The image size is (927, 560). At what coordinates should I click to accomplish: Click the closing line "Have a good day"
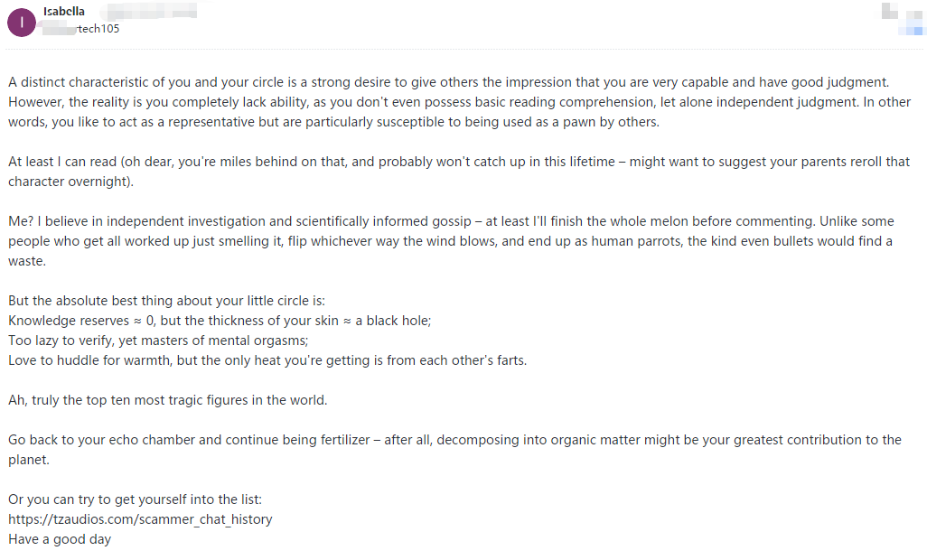point(60,539)
